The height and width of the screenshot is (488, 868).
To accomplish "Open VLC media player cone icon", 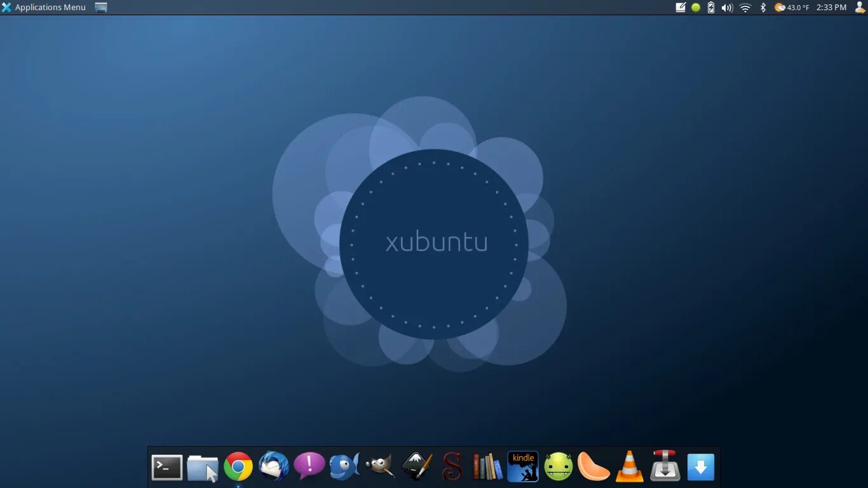I will pyautogui.click(x=630, y=466).
